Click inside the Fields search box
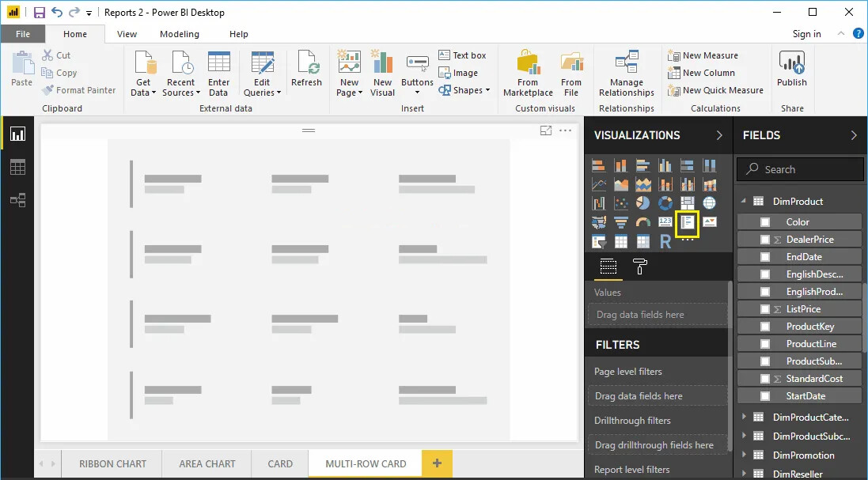Image resolution: width=868 pixels, height=480 pixels. [x=799, y=168]
